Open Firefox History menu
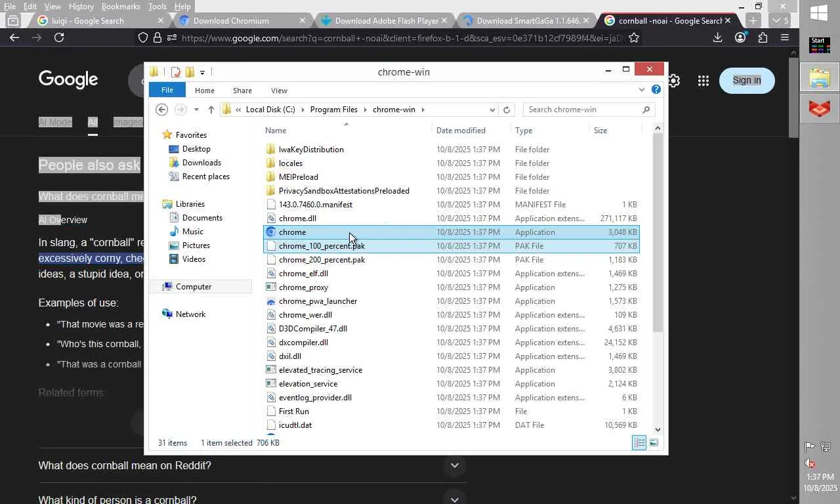 (81, 7)
